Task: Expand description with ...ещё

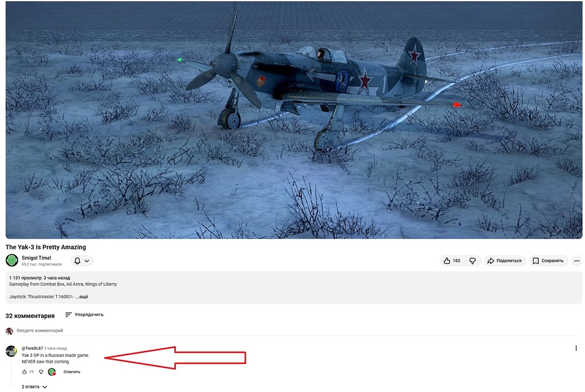Action: 82,297
